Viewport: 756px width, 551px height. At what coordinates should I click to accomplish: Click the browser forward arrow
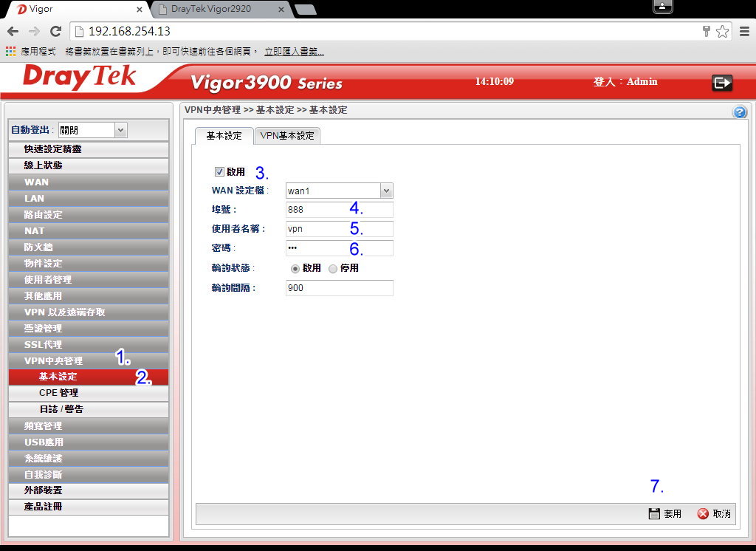(34, 31)
